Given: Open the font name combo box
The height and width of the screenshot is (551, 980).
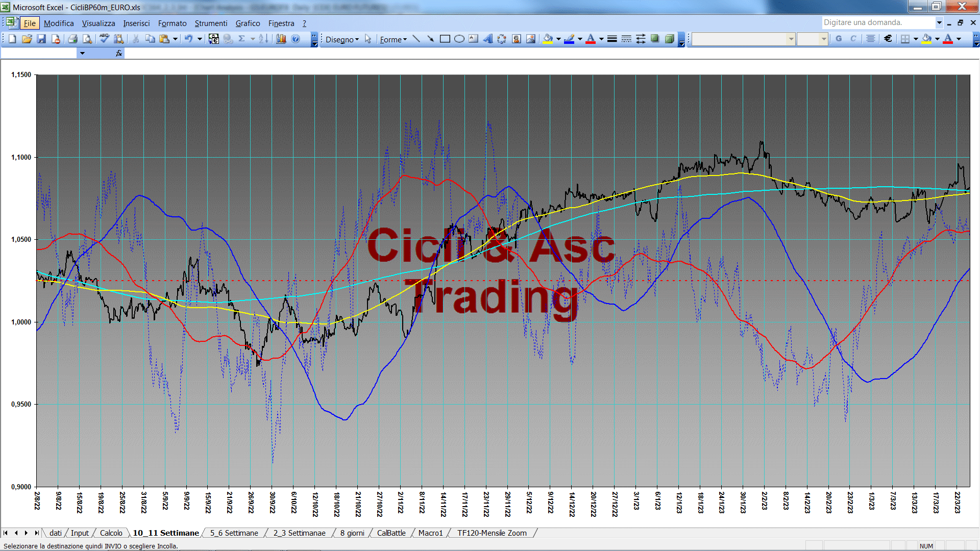Looking at the screenshot, I should tap(744, 39).
